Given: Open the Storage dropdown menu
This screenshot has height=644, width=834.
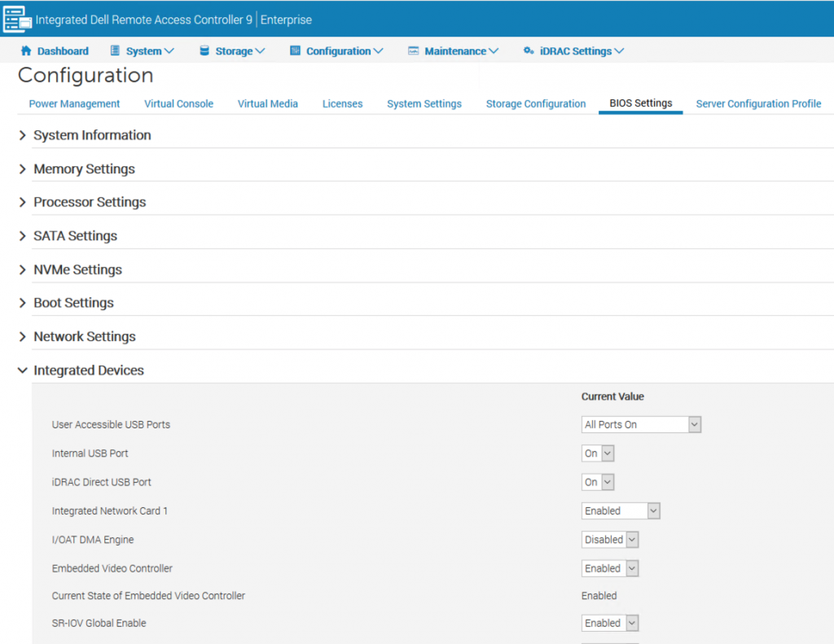Looking at the screenshot, I should point(232,51).
